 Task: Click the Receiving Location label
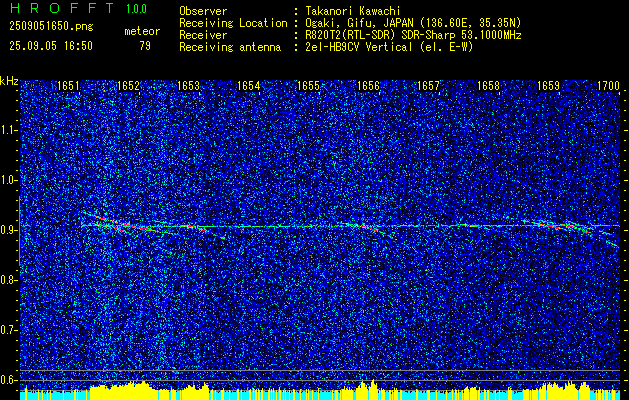click(233, 23)
